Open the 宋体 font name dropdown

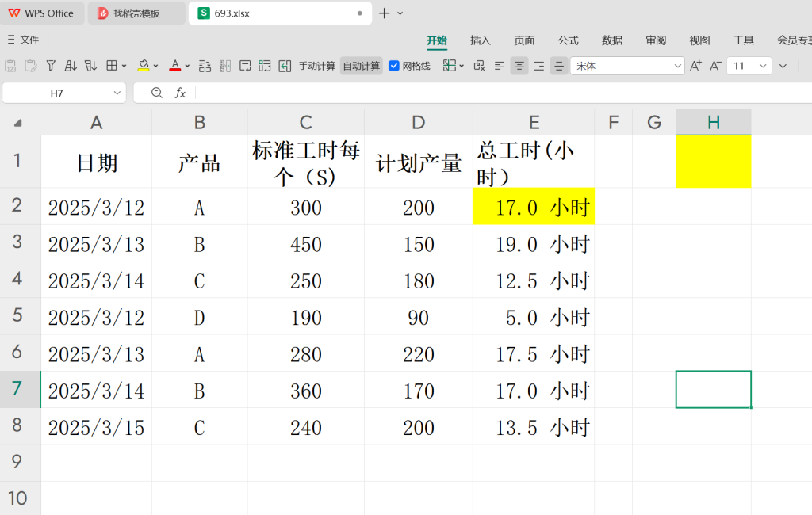(677, 66)
